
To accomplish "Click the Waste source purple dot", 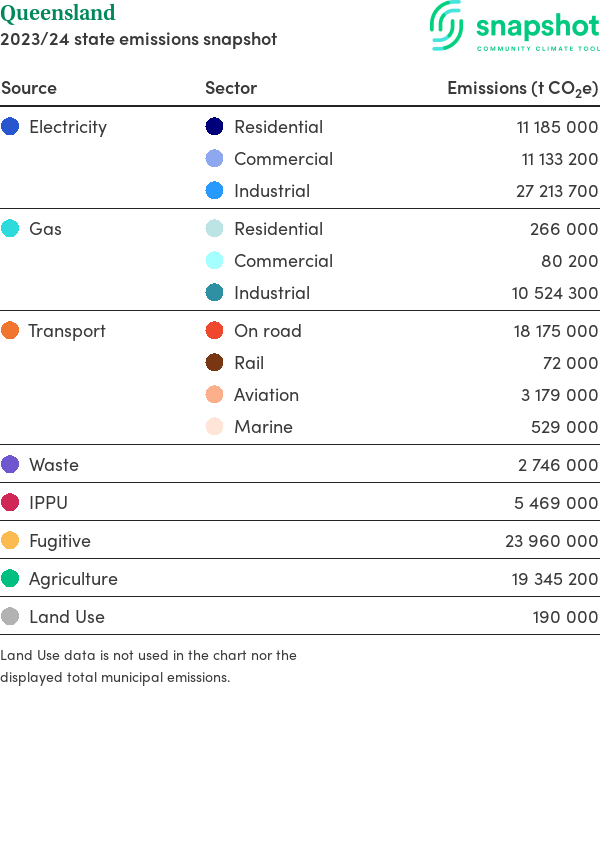I will pyautogui.click(x=10, y=465).
